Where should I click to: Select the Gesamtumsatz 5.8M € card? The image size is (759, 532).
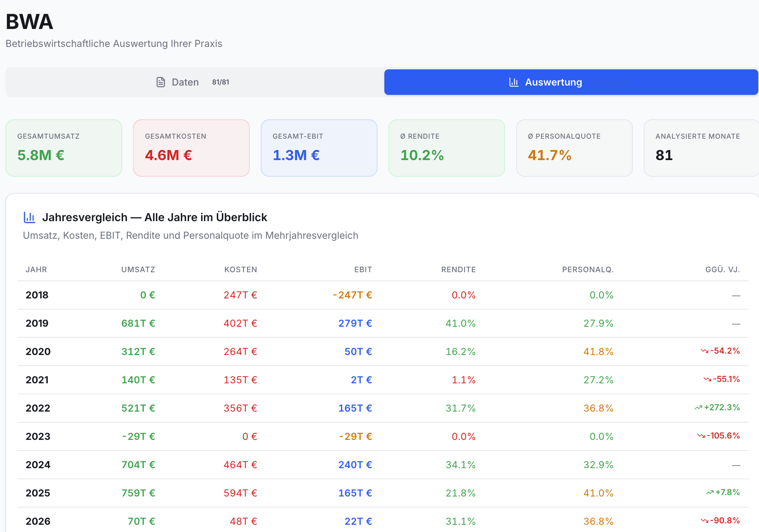[x=64, y=148]
